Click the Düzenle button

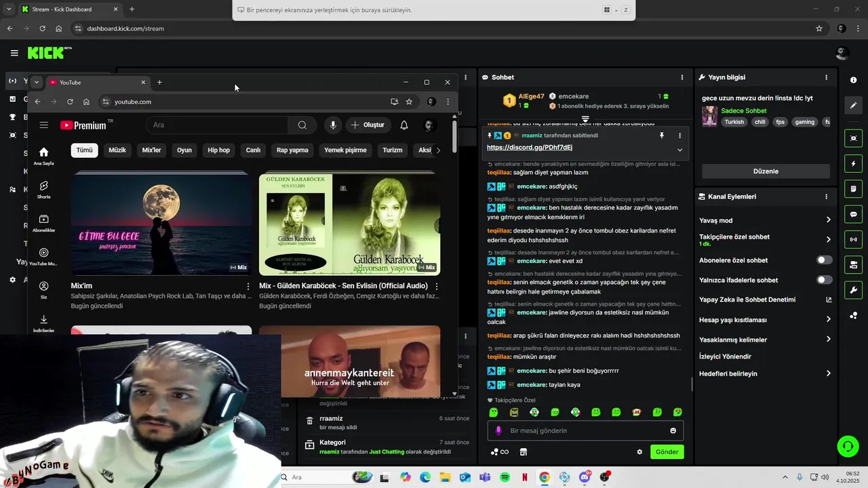click(x=766, y=171)
